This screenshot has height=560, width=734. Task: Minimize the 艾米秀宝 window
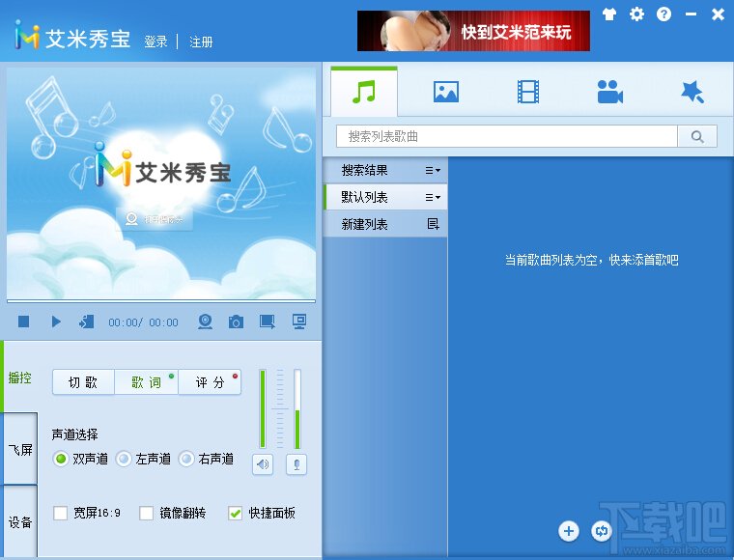691,14
